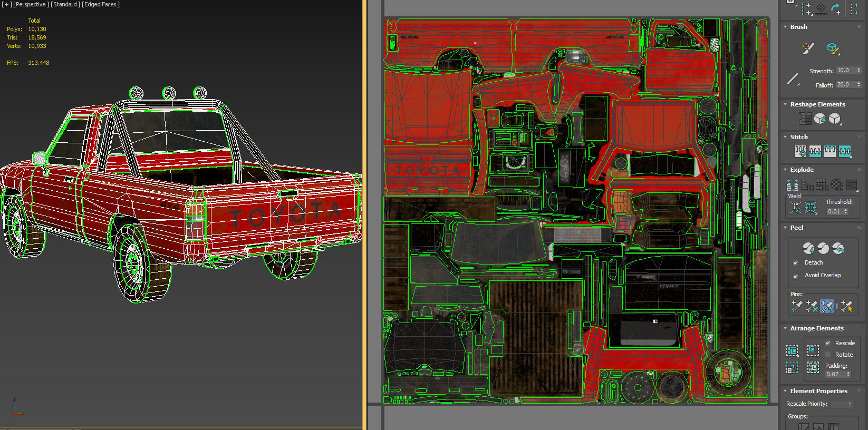Toggle the Detach checkbox
Screen dimensions: 868x430
click(796, 262)
